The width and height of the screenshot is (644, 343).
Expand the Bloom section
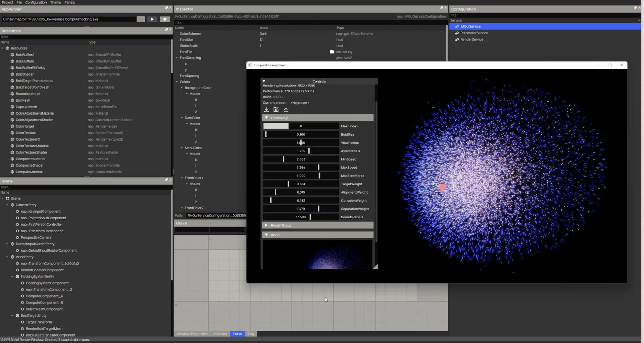coord(266,235)
